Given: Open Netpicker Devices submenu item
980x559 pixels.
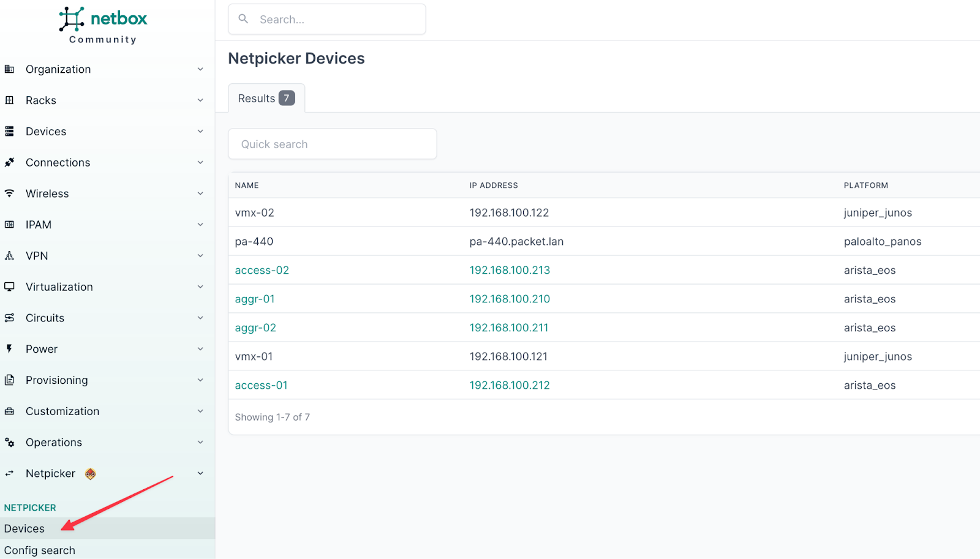Looking at the screenshot, I should click(107, 528).
